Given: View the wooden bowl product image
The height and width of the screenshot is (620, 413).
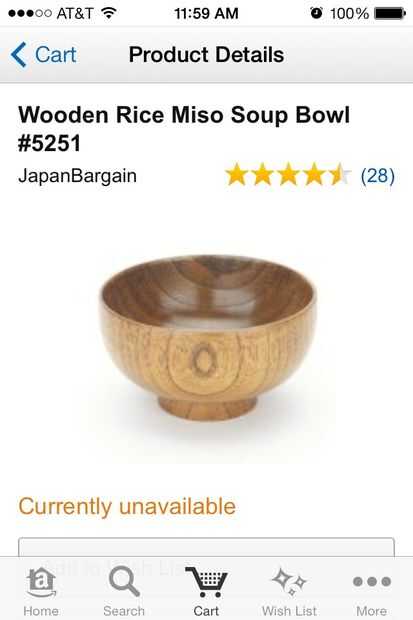Looking at the screenshot, I should [x=208, y=337].
